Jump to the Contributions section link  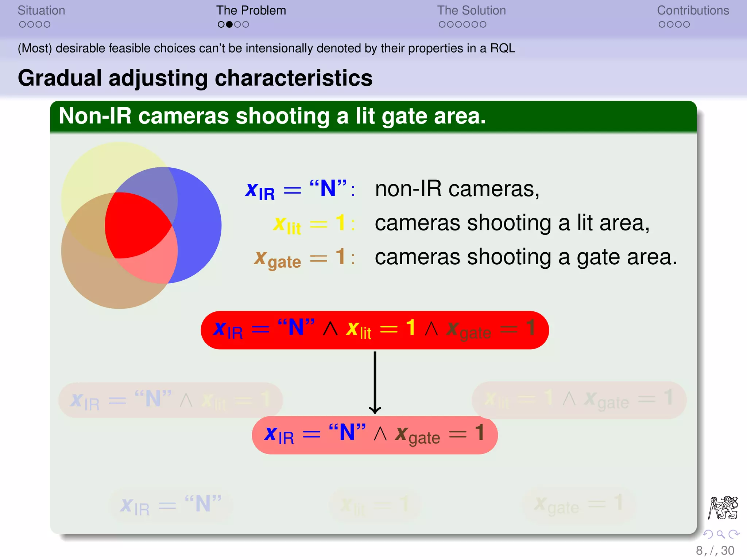[x=693, y=10]
